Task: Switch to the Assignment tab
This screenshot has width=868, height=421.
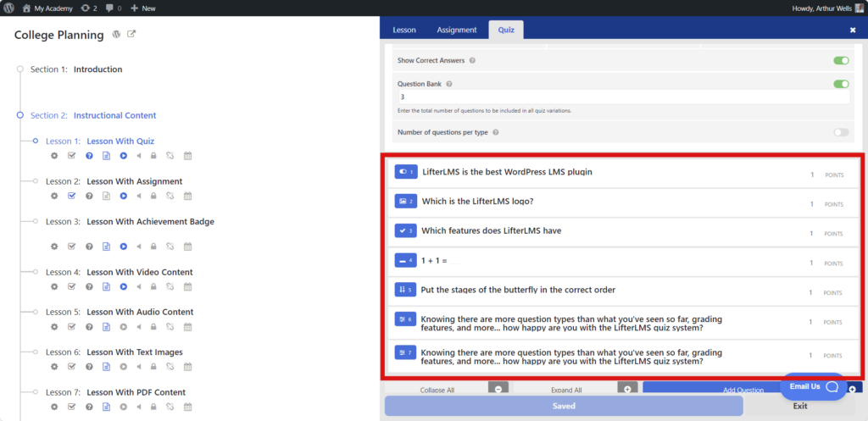Action: point(457,30)
